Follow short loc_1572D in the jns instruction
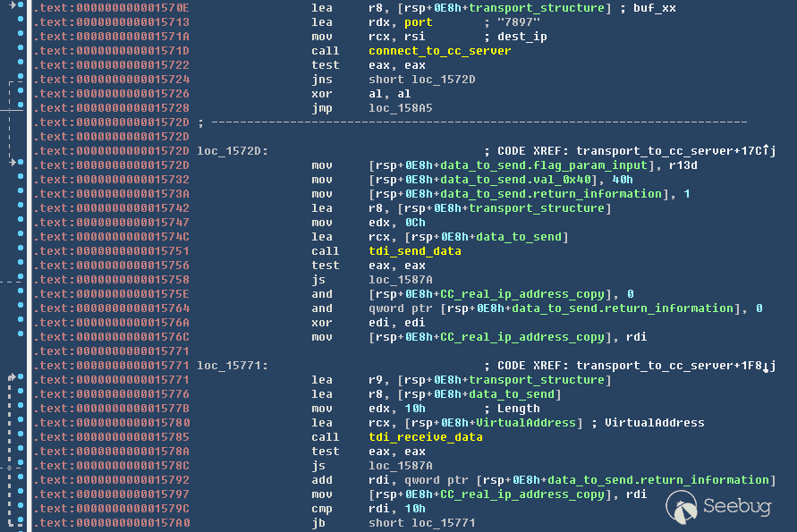 (x=422, y=80)
